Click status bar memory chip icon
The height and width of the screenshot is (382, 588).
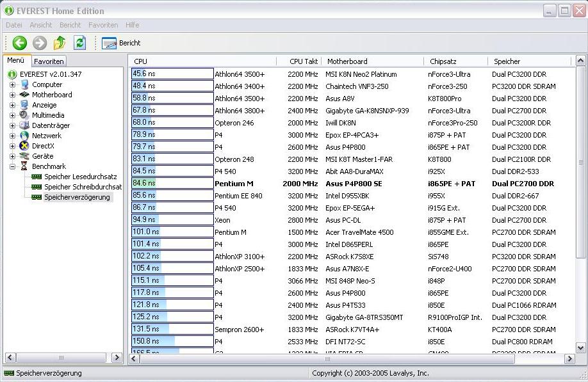[x=9, y=373]
